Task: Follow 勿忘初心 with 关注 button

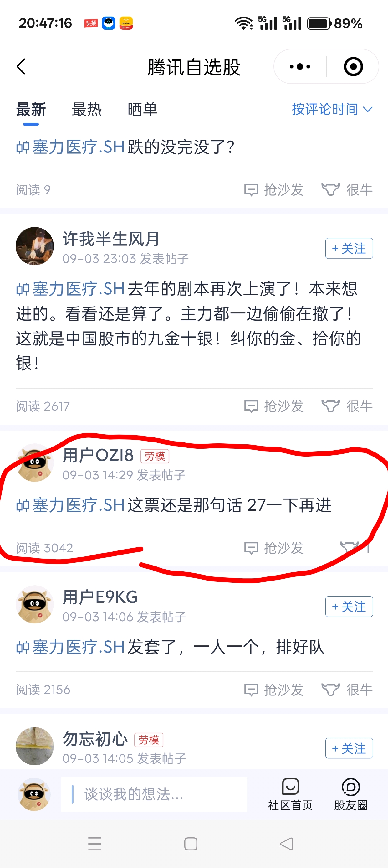Action: [349, 748]
